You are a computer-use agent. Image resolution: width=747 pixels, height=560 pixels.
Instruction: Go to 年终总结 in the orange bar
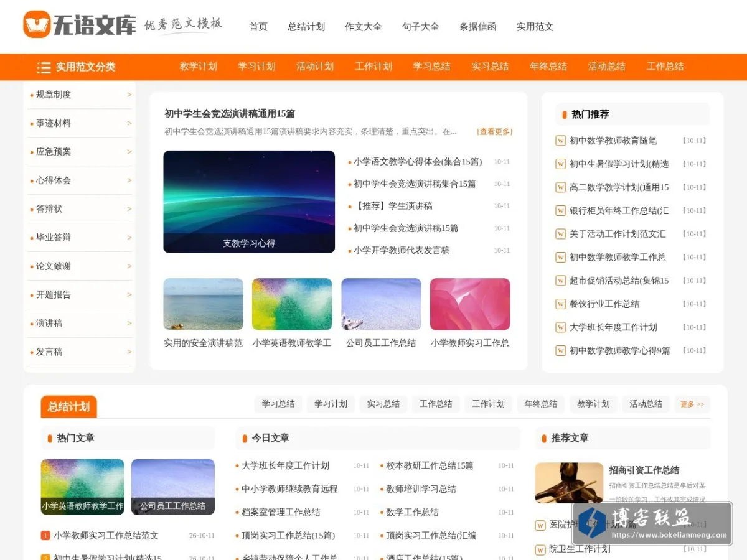click(x=548, y=67)
